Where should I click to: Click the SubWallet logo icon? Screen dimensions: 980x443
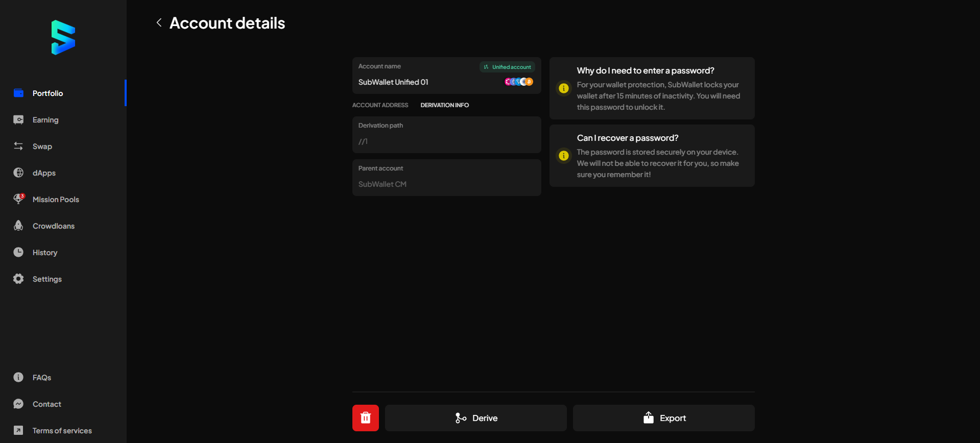pos(63,38)
